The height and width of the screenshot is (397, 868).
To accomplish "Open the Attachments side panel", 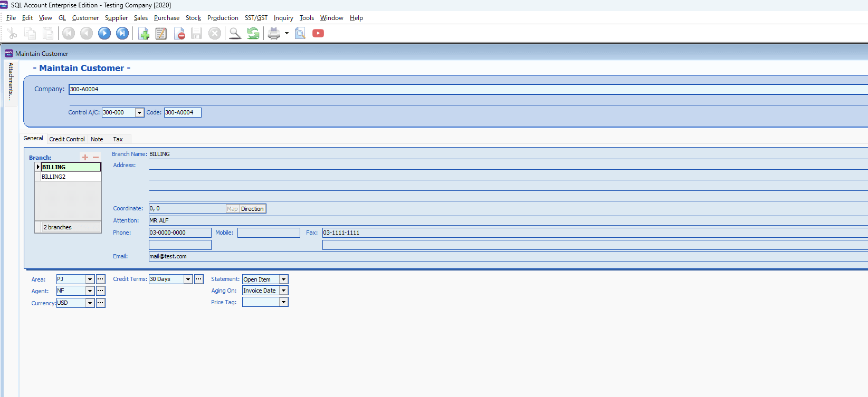I will coord(11,82).
